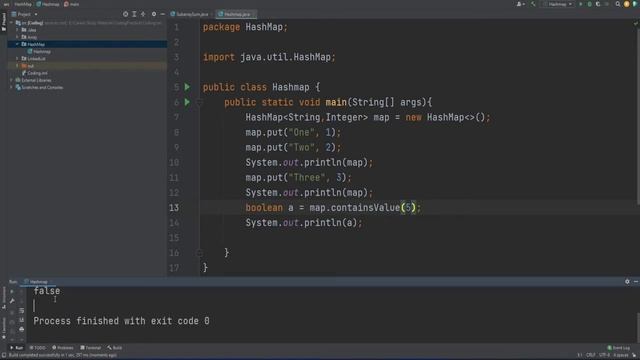Expand Scratches and Consoles node
Image resolution: width=640 pixels, height=360 pixels.
(x=11, y=87)
